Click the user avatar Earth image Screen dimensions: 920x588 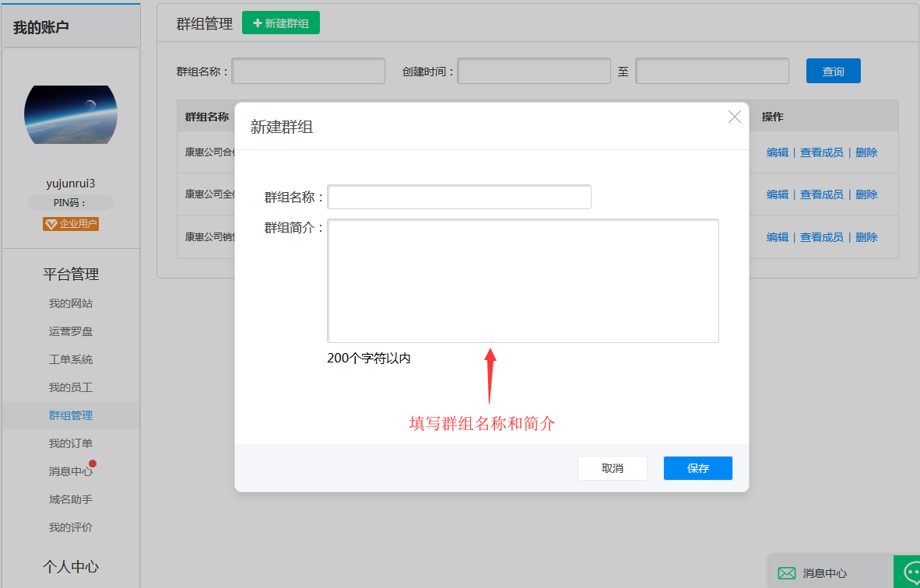point(70,114)
